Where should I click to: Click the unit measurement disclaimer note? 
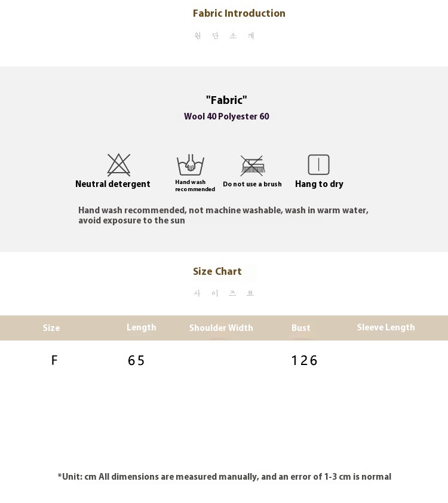click(224, 477)
